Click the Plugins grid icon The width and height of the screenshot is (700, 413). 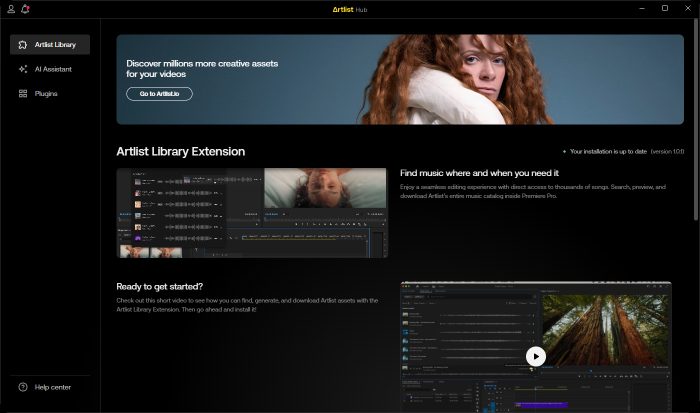coord(23,94)
